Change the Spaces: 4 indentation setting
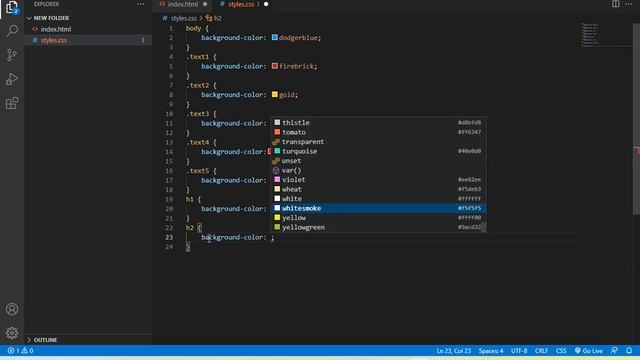Screen dimensions: 640x360 pos(491,351)
